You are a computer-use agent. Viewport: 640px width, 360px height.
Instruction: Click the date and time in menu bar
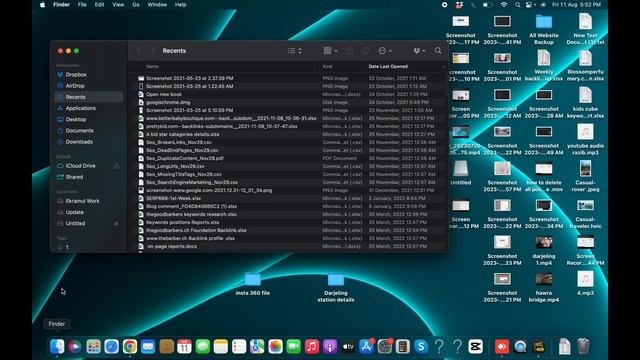coord(576,5)
